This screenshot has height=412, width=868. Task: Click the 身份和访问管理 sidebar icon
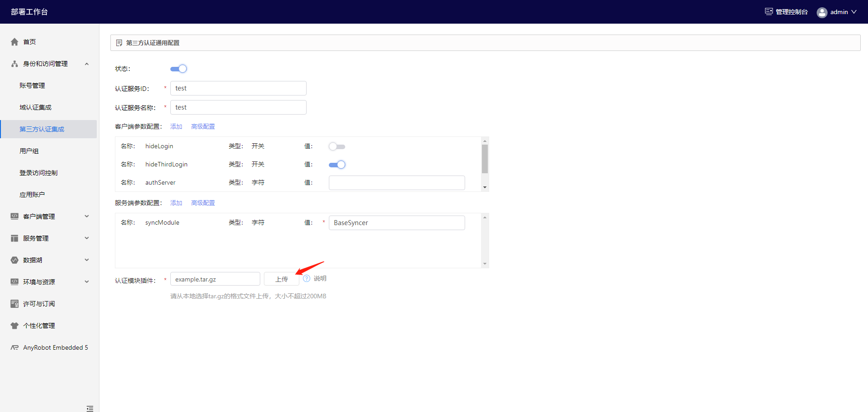(15, 64)
